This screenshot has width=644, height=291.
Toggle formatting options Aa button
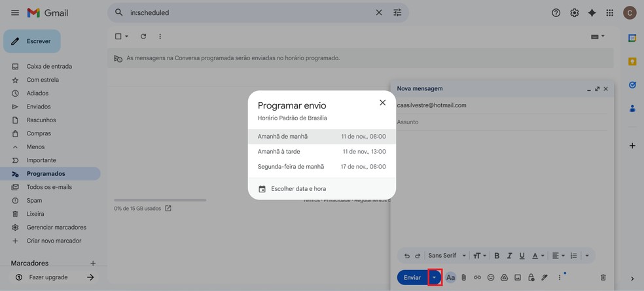(x=450, y=277)
